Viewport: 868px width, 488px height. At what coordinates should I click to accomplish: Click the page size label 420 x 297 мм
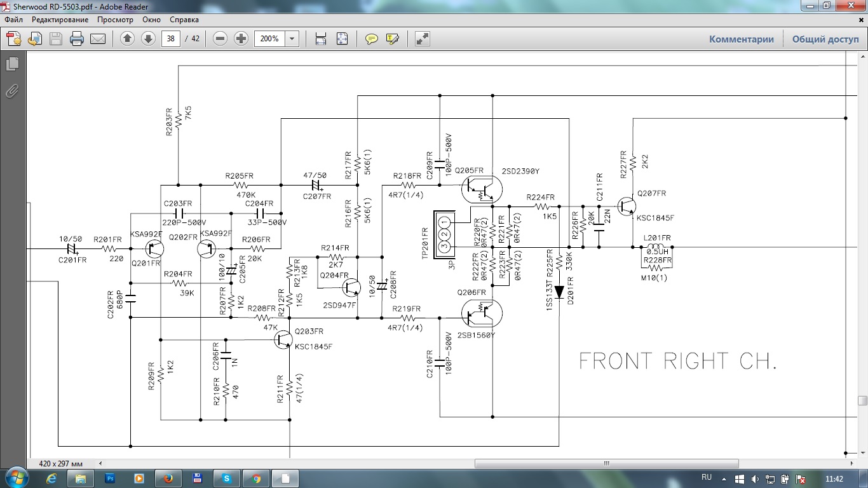pos(61,464)
